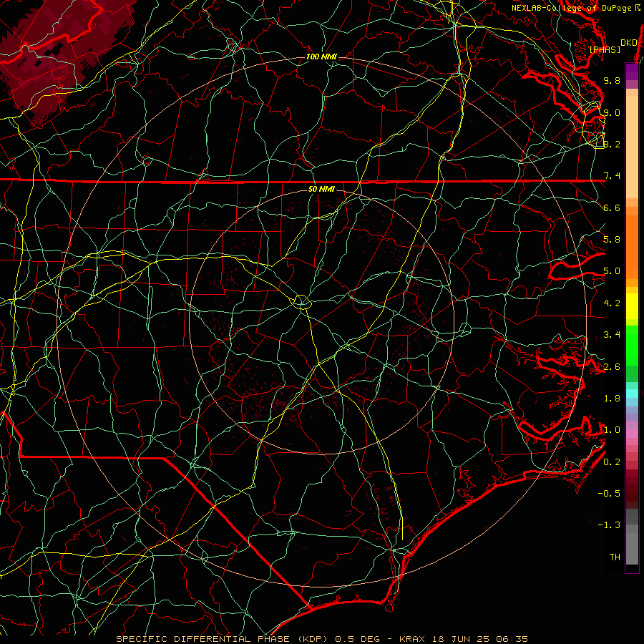Click the KRAX station identifier
The image size is (644, 644).
pos(412,639)
